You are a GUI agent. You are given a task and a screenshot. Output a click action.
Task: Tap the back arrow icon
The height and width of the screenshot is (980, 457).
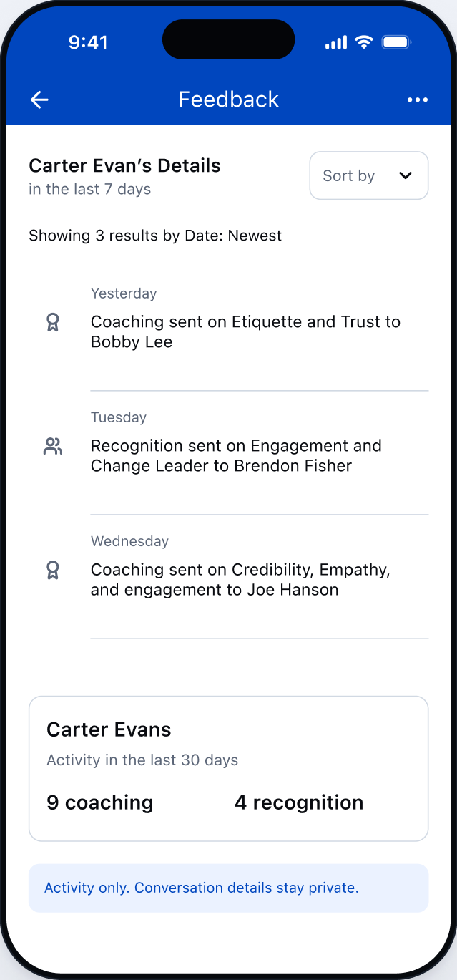(x=39, y=100)
